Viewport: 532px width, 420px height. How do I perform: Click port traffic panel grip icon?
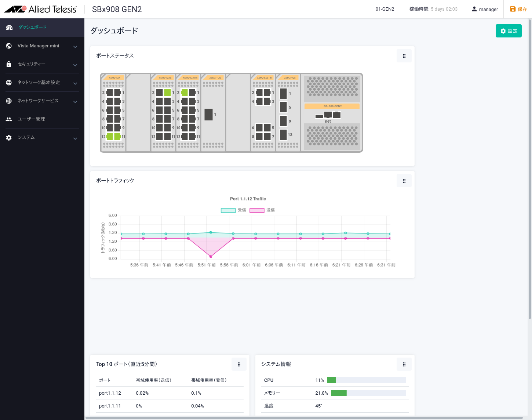point(404,181)
